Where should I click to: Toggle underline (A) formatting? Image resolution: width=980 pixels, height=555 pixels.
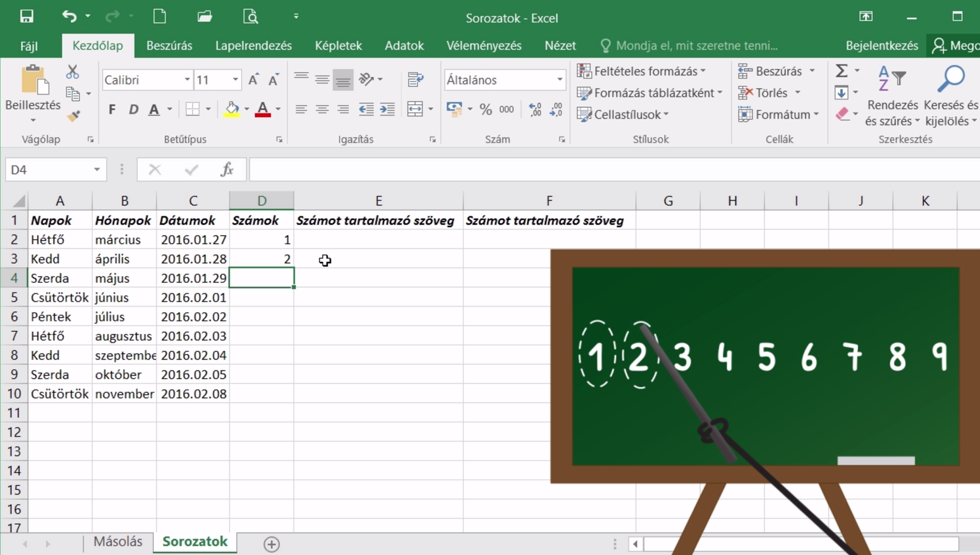154,109
